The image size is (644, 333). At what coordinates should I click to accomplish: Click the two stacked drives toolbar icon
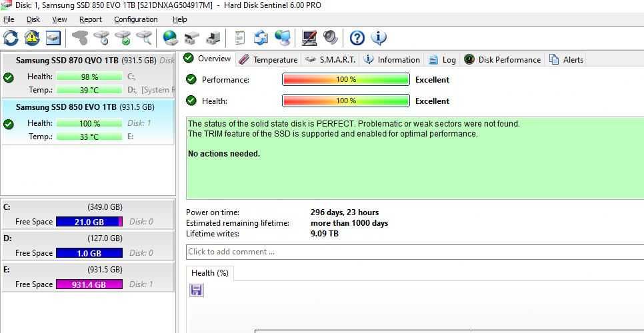(191, 38)
